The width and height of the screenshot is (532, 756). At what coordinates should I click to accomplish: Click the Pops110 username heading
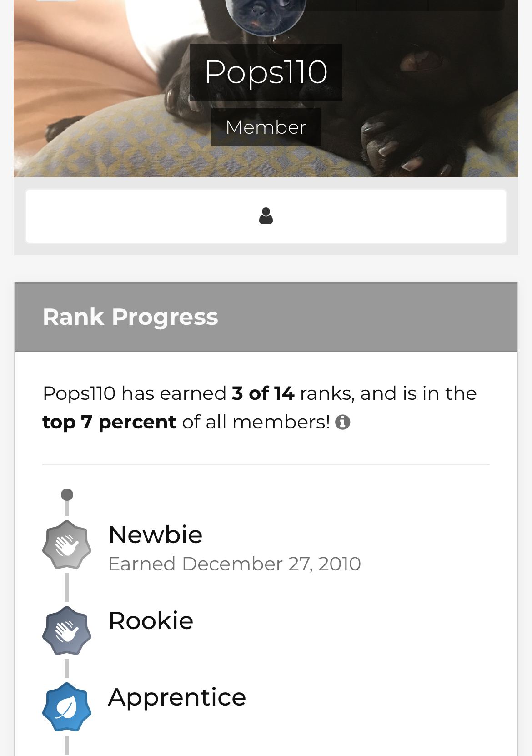266,72
